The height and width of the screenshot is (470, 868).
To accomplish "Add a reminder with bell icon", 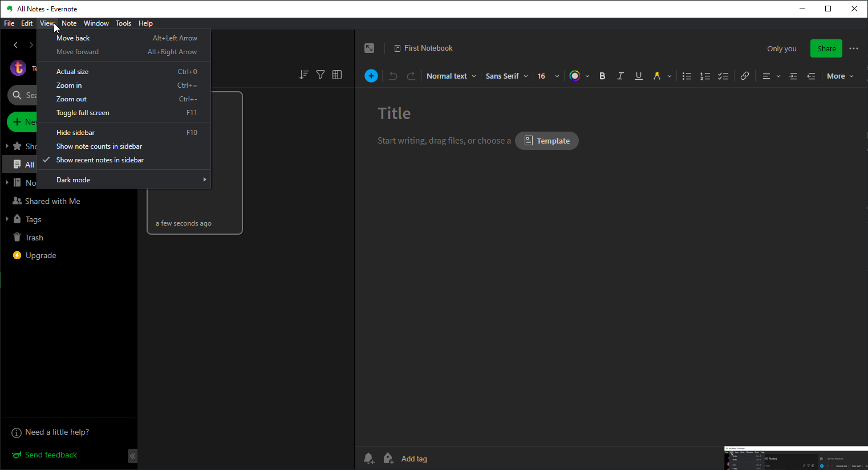I will pos(369,459).
